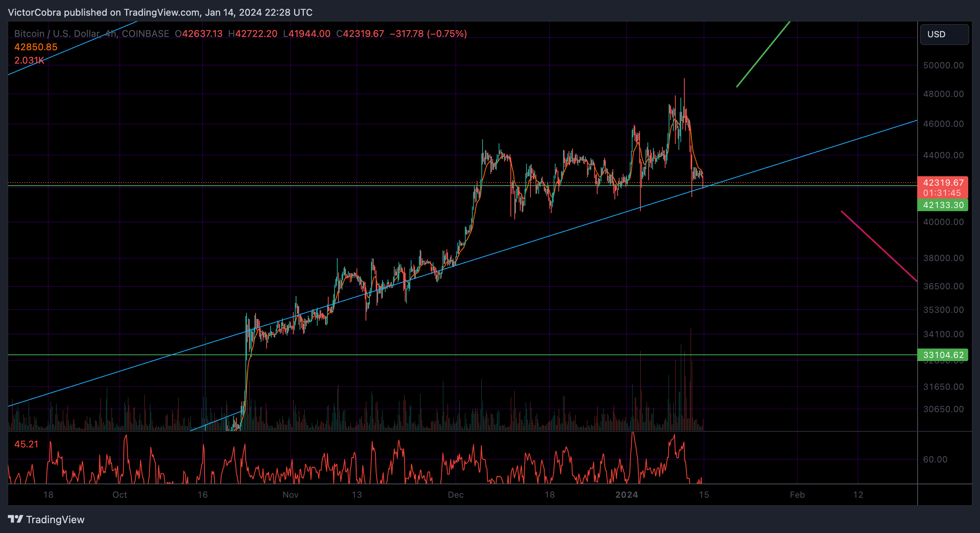
Task: Click the 40000.00 price axis label
Action: coord(943,222)
